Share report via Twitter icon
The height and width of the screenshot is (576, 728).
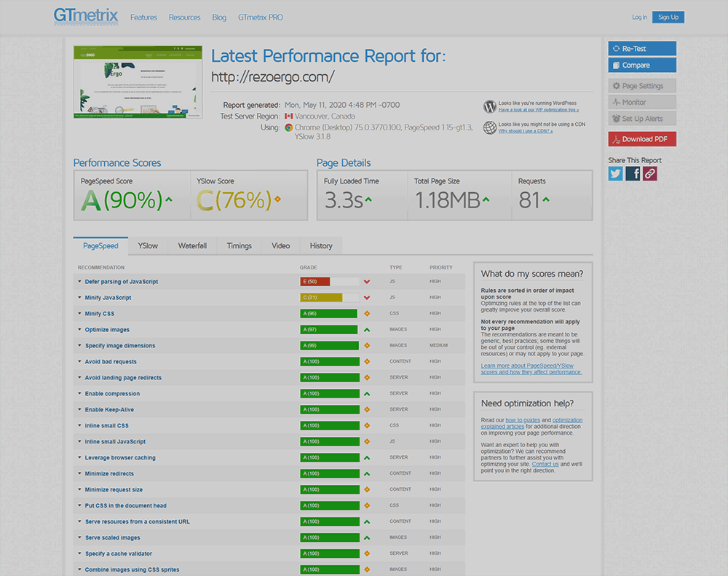coord(616,174)
